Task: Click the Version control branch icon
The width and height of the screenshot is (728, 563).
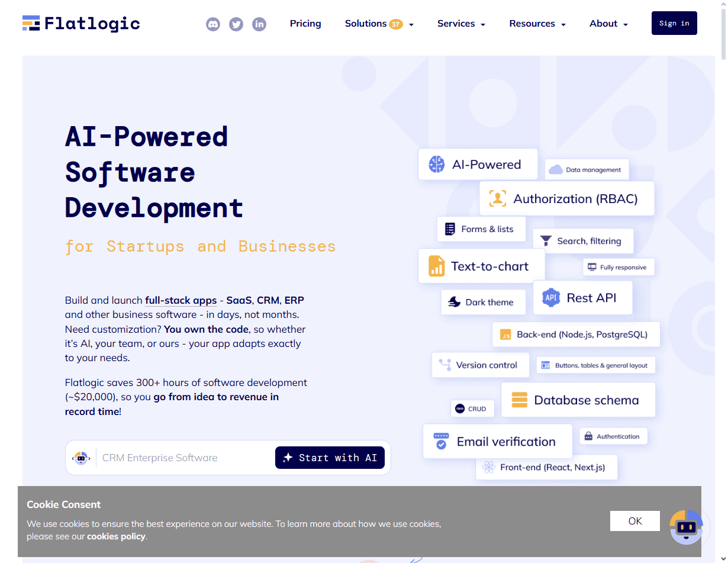Action: [x=444, y=364]
